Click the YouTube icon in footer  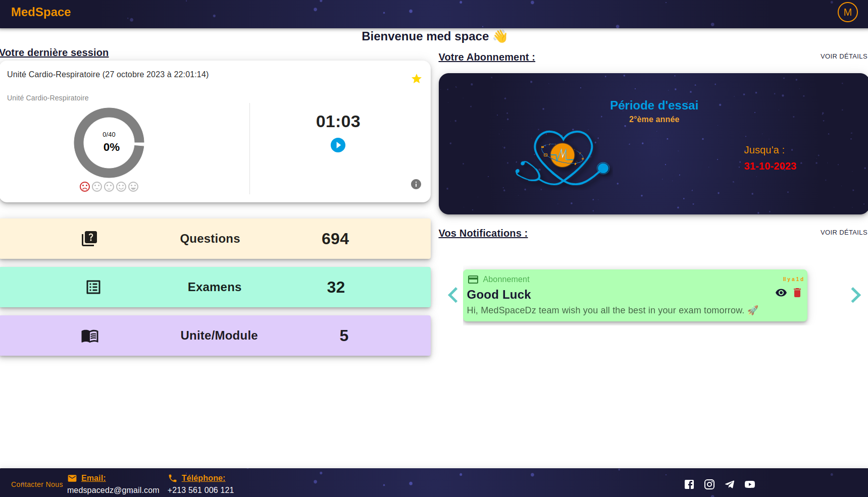(750, 484)
